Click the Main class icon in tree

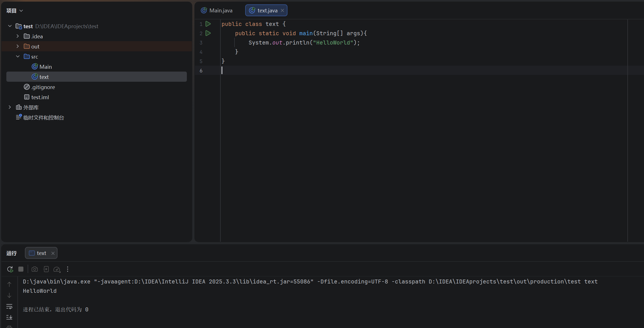(35, 67)
